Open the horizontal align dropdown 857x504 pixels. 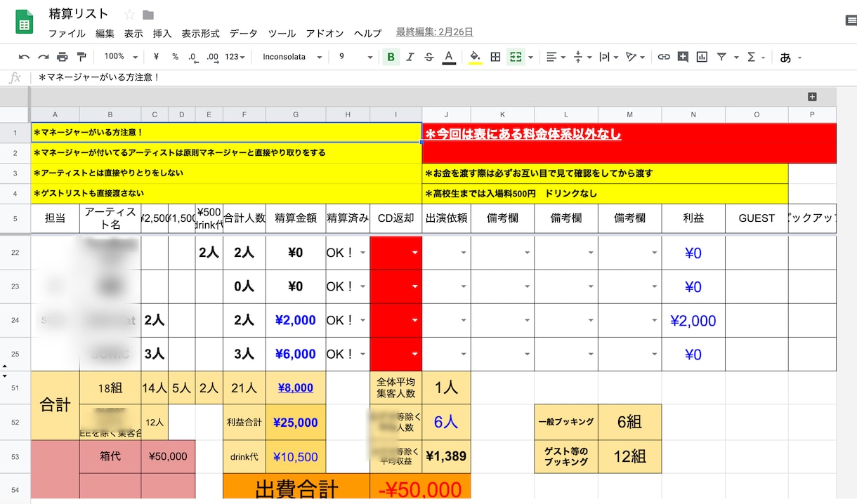[x=556, y=57]
